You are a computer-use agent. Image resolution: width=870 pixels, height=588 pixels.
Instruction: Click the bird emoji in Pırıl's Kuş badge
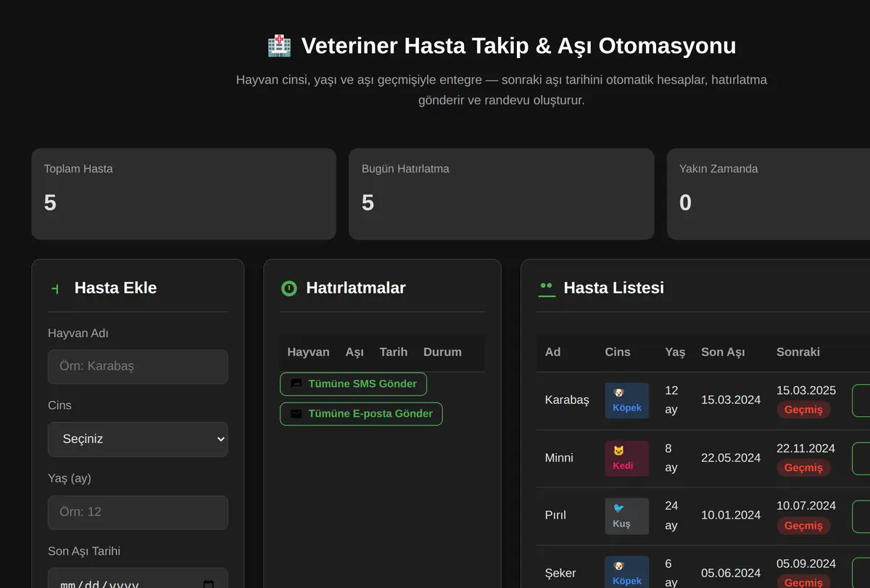click(x=618, y=508)
